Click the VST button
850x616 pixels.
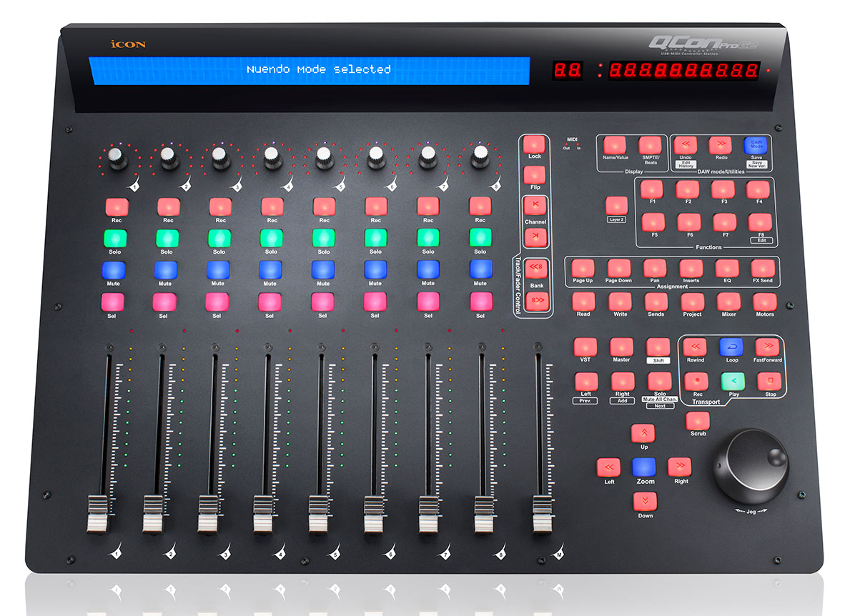pyautogui.click(x=585, y=347)
